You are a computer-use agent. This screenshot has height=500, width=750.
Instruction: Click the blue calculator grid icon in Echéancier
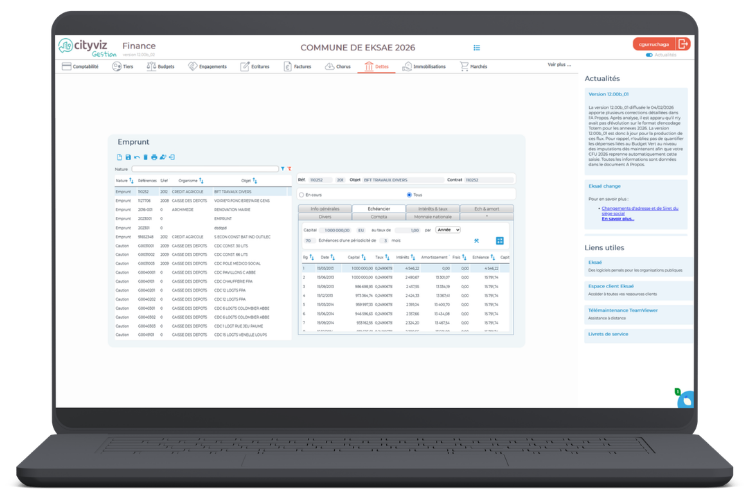click(500, 241)
